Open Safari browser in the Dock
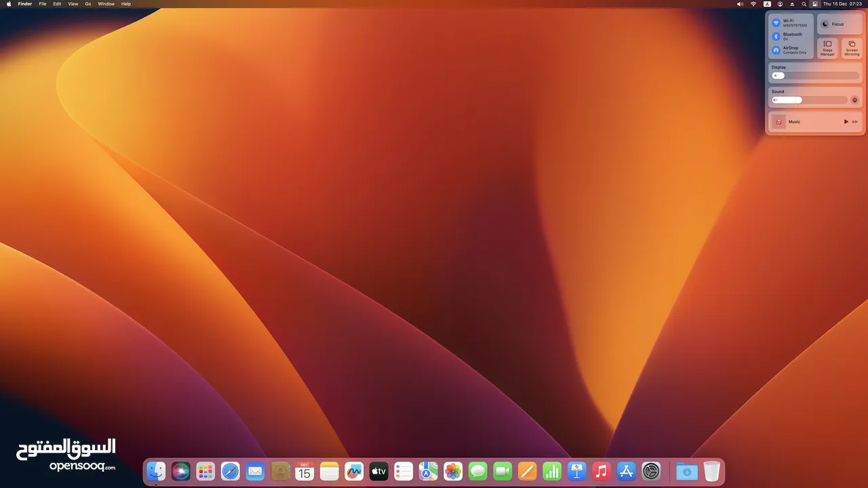This screenshot has height=488, width=868. coord(230,471)
